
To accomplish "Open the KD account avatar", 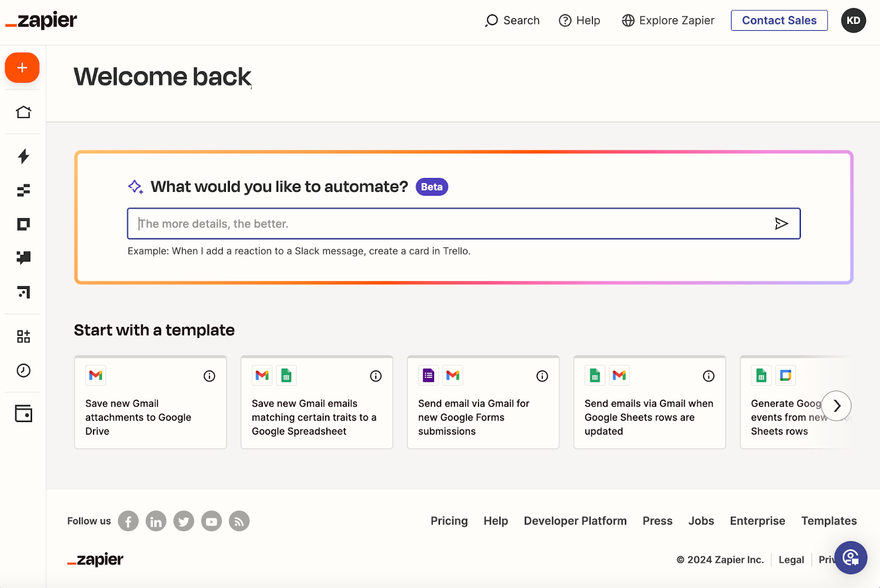I will 853,20.
